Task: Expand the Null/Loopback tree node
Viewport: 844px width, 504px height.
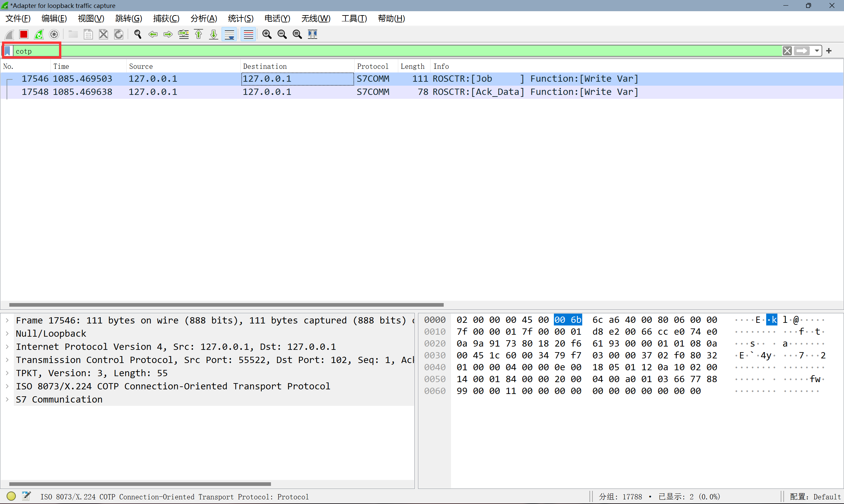Action: (x=7, y=333)
